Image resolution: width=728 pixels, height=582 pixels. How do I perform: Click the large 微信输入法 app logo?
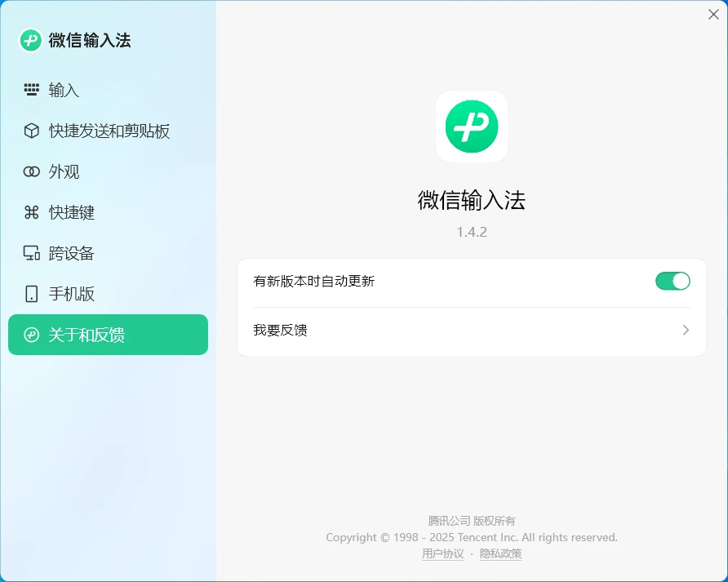pos(472,127)
